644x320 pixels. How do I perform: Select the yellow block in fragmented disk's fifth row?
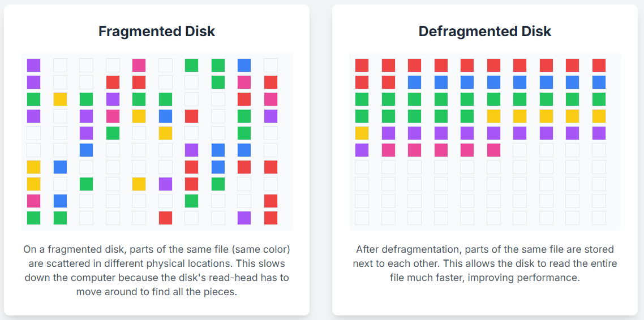(x=165, y=133)
